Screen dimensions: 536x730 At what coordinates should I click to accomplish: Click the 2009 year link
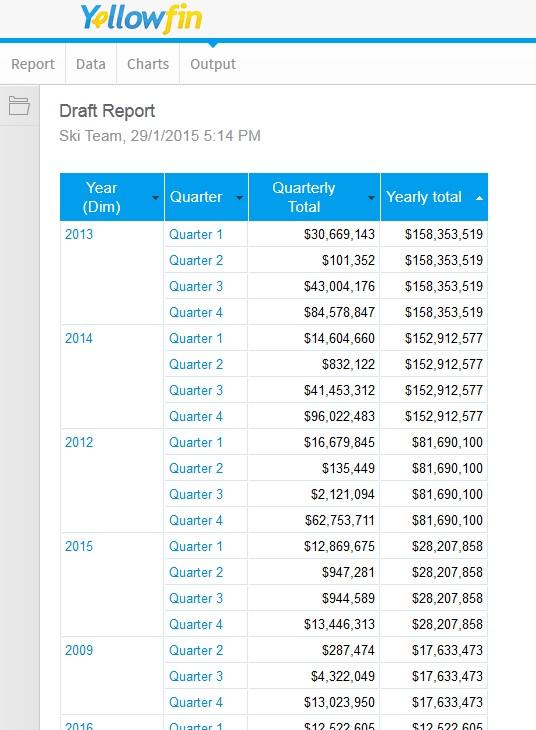(x=79, y=650)
